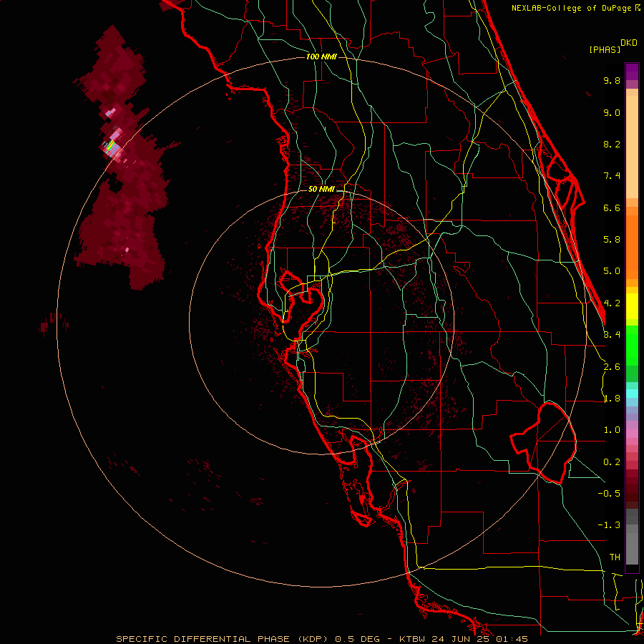644x644 pixels.
Task: Select the 1.8 legend value
Action: tap(612, 399)
